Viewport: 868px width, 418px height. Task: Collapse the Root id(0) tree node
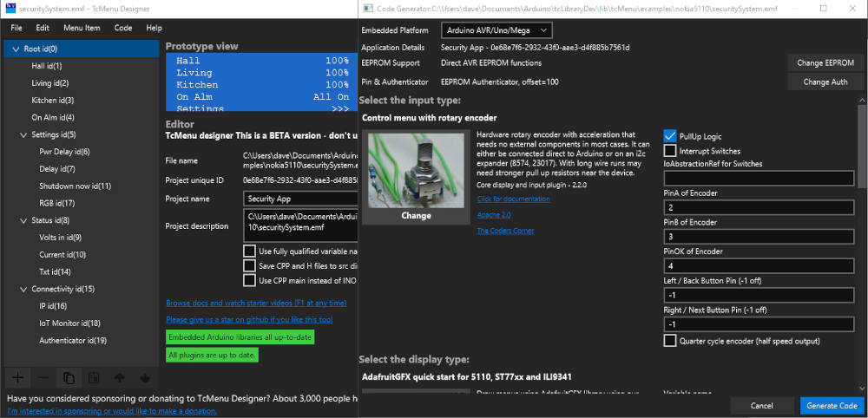tap(15, 49)
